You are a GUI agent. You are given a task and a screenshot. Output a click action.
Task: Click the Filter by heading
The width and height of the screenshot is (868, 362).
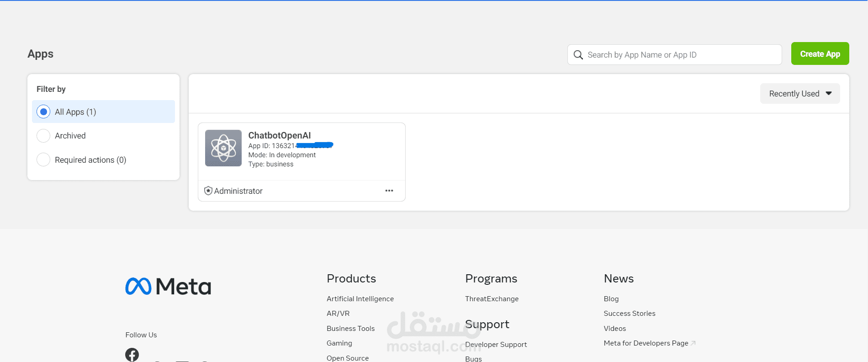(51, 89)
